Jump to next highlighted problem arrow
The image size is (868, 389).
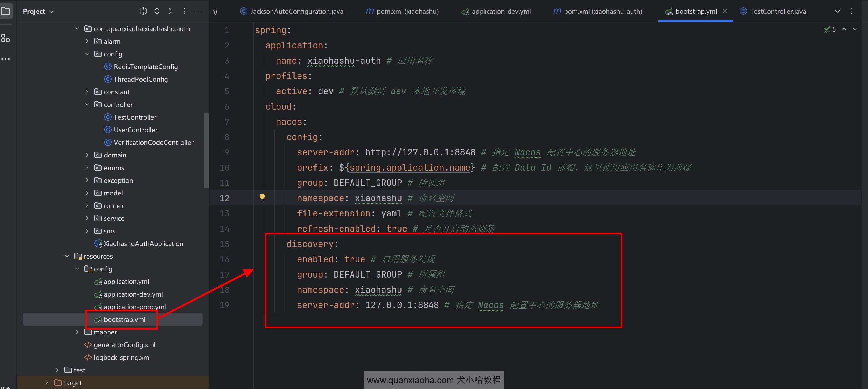coord(855,29)
